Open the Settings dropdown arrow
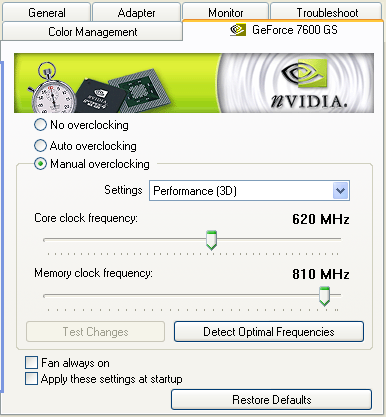Viewport: 386px width, 417px height. point(340,191)
